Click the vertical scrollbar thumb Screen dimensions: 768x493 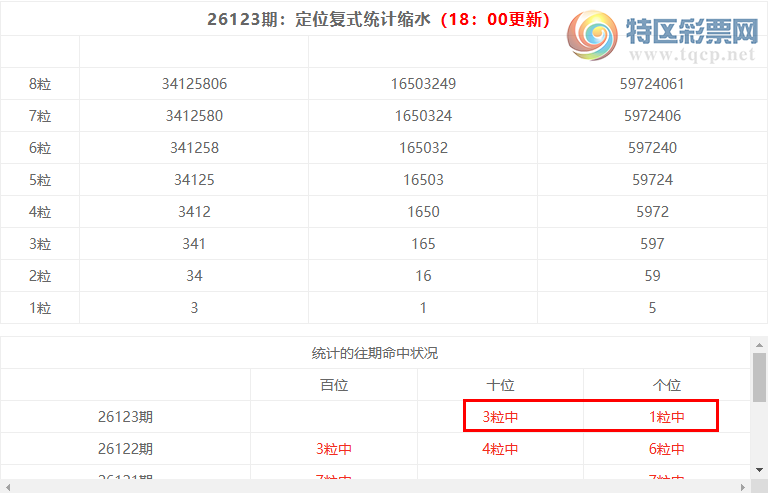tap(759, 377)
